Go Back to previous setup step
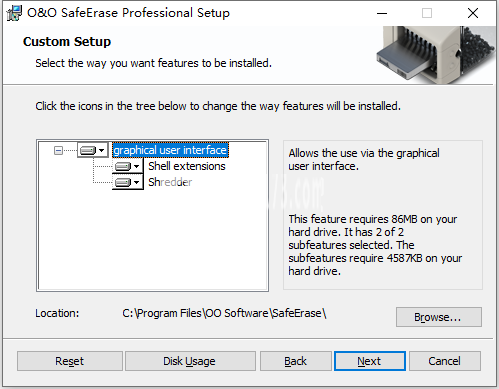The image size is (499, 389). click(x=296, y=361)
